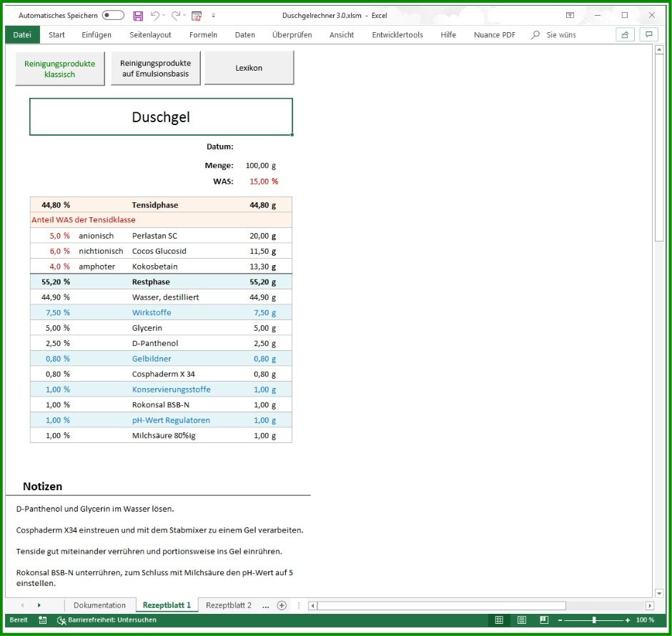Click the macro recording icon in status bar
Screen dimensions: 672x636
(42, 620)
